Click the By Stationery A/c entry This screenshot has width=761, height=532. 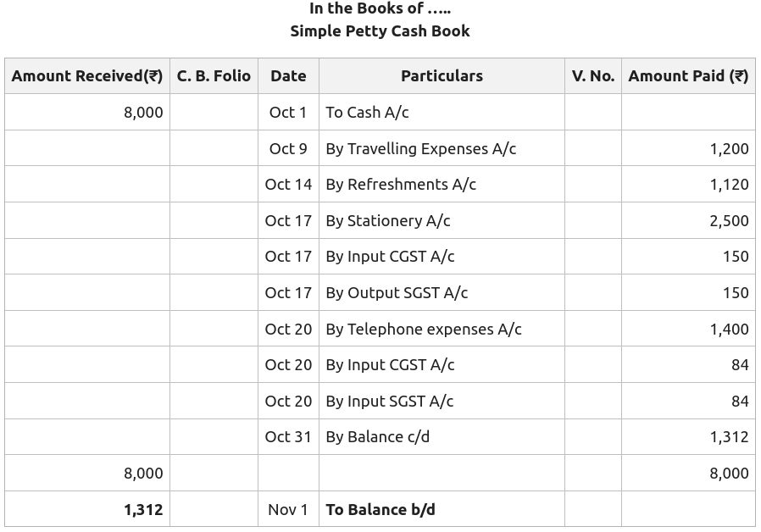387,221
